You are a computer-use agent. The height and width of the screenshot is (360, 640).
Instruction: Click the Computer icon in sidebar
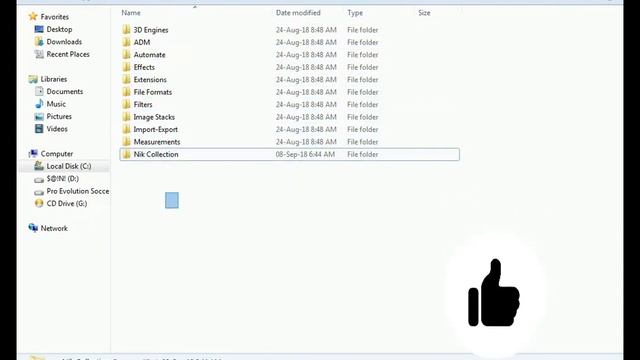coord(33,154)
